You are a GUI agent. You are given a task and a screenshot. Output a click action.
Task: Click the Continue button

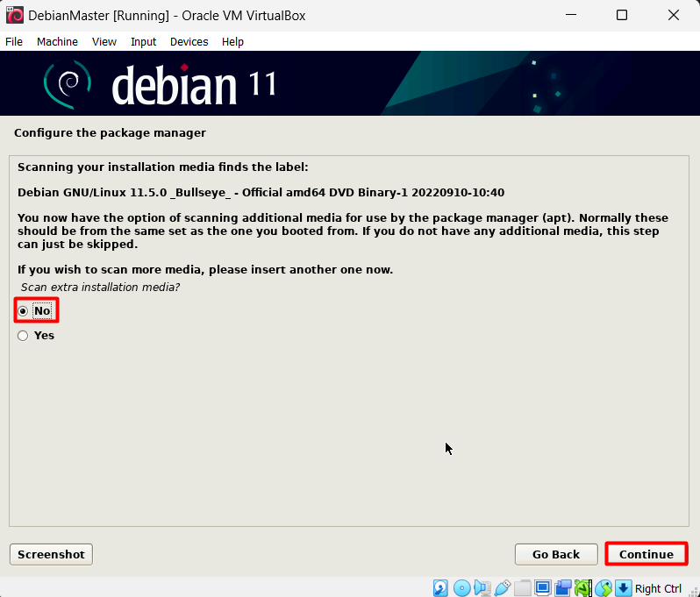click(x=646, y=554)
